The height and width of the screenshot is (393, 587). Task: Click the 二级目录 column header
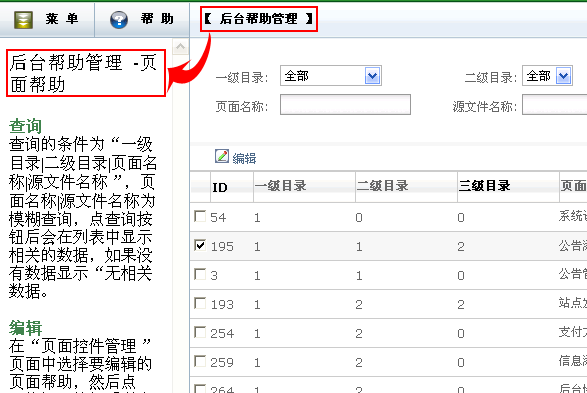(382, 186)
